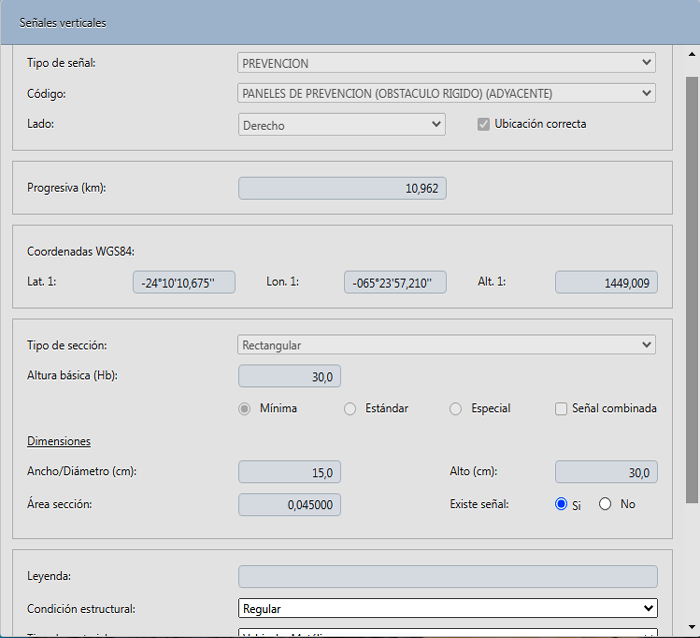The image size is (700, 638).
Task: Expand the Código dropdown list
Action: point(446,93)
